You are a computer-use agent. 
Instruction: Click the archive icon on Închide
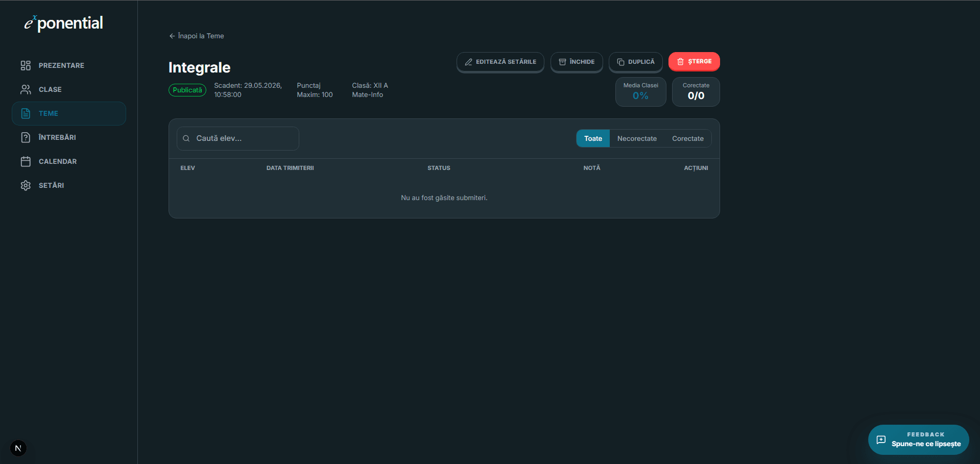point(562,62)
